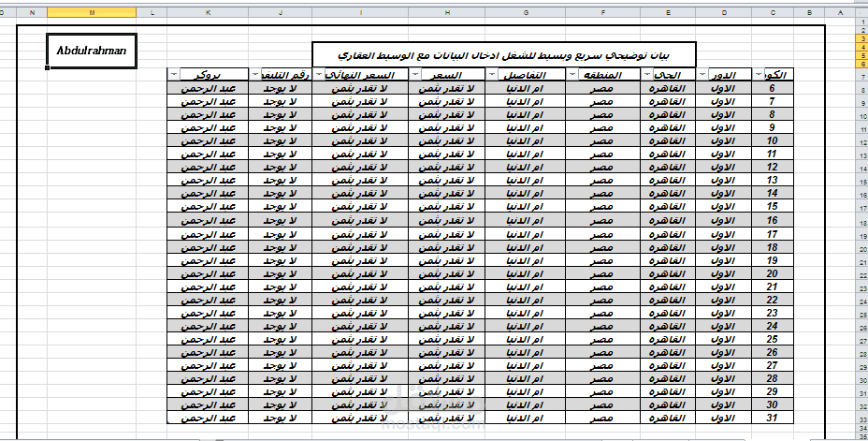Select the Arabic title box بيان توضيحي
The image size is (868, 441).
click(x=504, y=55)
